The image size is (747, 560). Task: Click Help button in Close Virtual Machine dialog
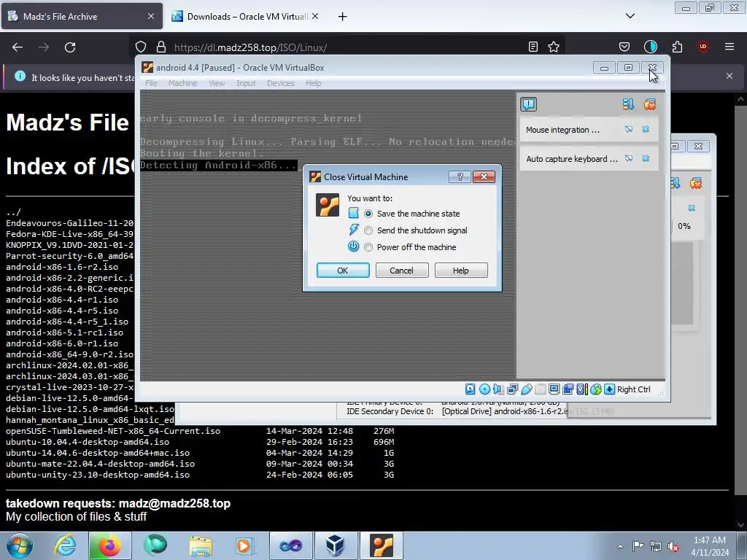tap(461, 271)
